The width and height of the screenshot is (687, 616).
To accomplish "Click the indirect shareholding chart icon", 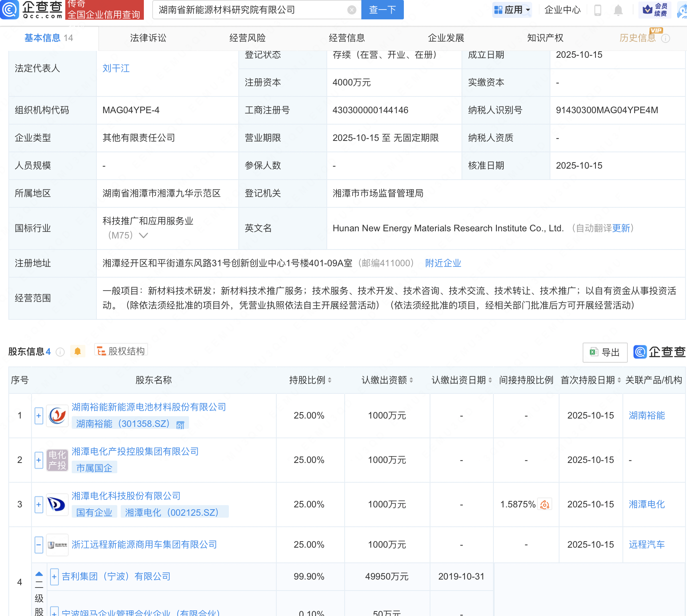I will click(545, 504).
